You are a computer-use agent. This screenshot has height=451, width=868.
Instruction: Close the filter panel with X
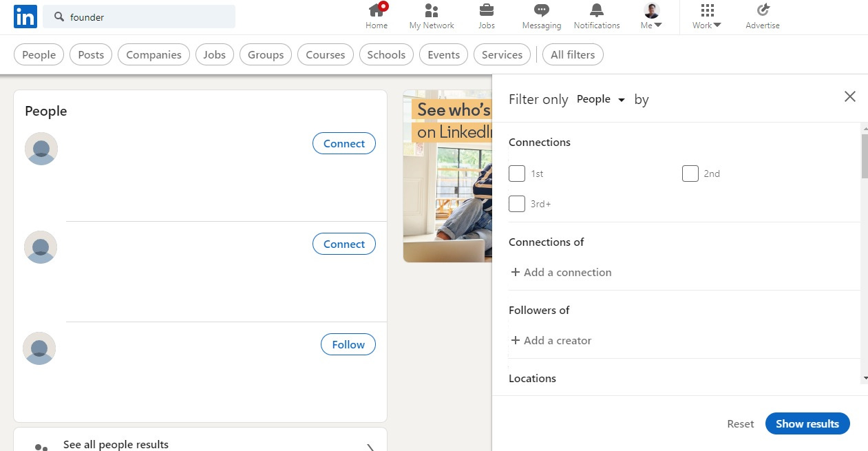tap(850, 96)
